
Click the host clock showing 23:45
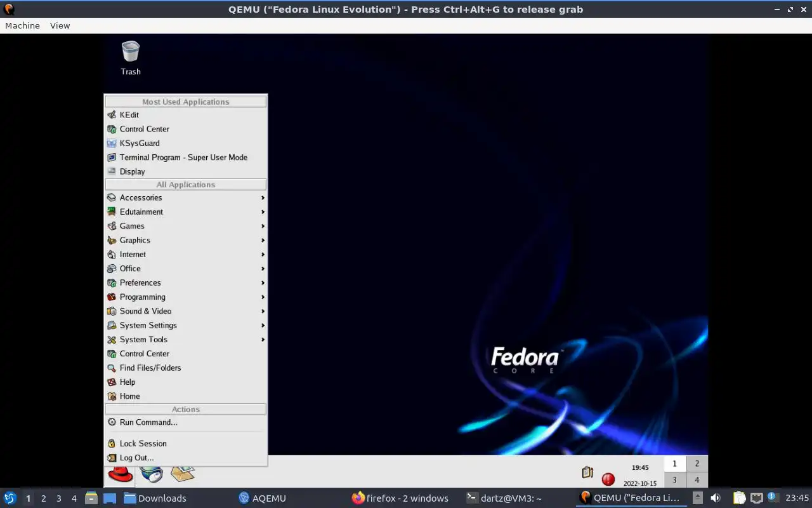[x=797, y=498]
